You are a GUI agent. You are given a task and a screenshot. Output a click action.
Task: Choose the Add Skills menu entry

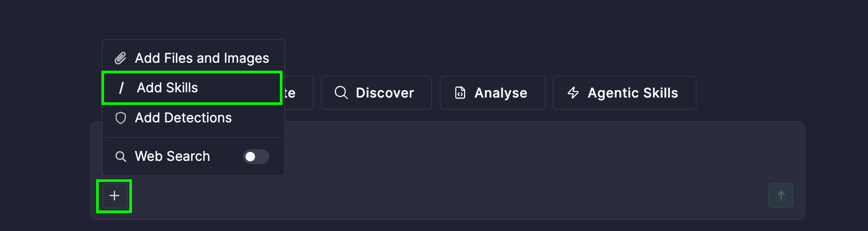[192, 88]
